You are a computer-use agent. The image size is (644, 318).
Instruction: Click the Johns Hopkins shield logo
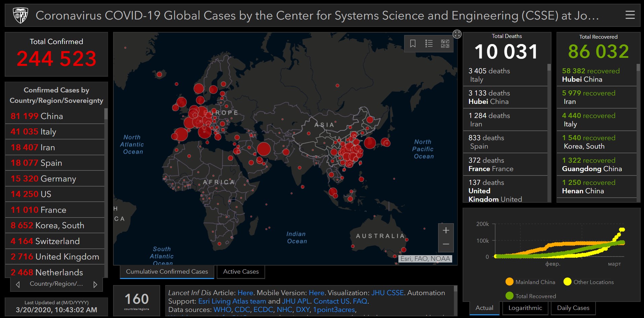click(x=20, y=15)
